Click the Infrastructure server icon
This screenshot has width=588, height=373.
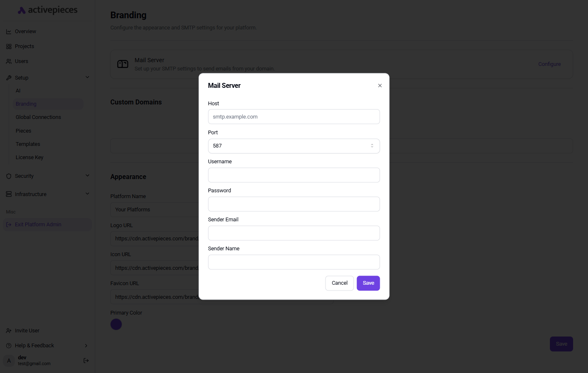[x=9, y=194]
